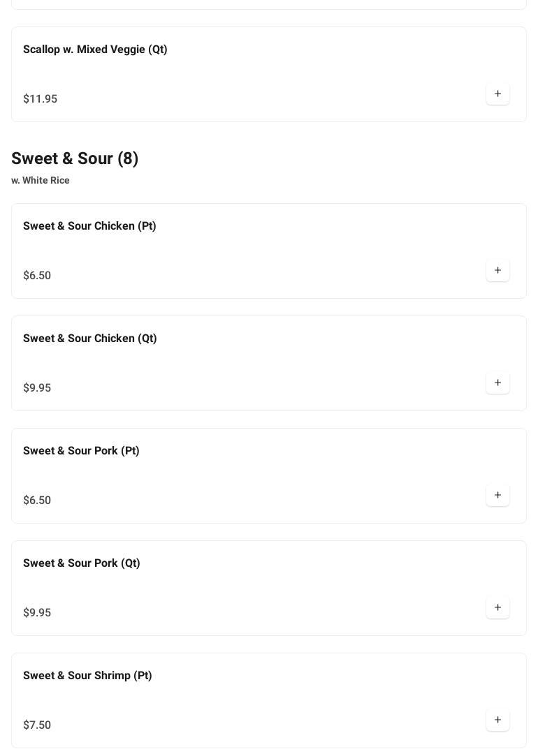Add Sweet & Sour Chicken (Qt) with plus
This screenshot has width=538, height=756.
point(497,383)
